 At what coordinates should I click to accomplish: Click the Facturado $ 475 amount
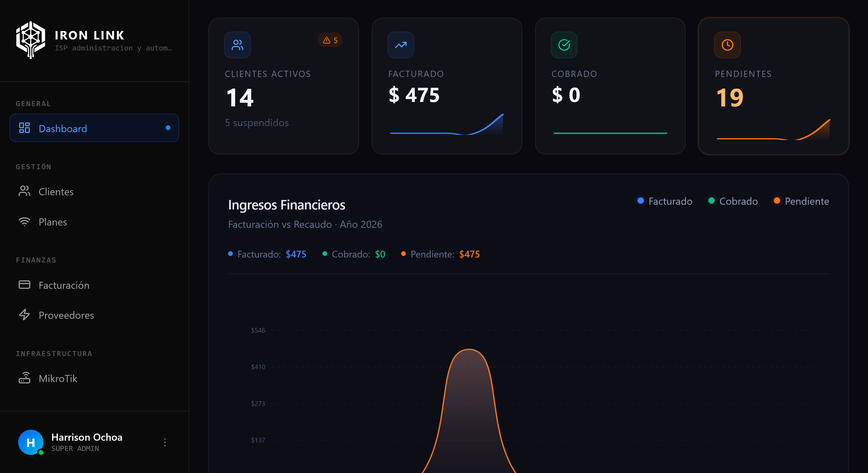414,95
